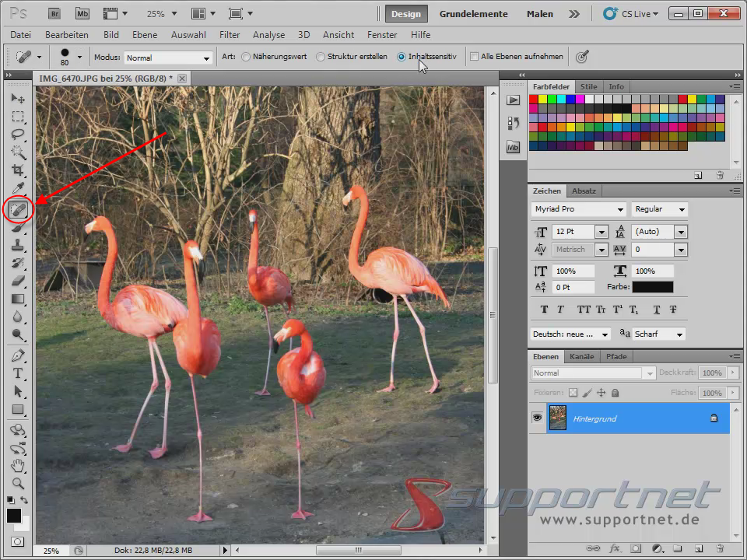Viewport: 747px width, 560px height.
Task: Open the font family dropdown Myriad Pro
Action: 620,209
